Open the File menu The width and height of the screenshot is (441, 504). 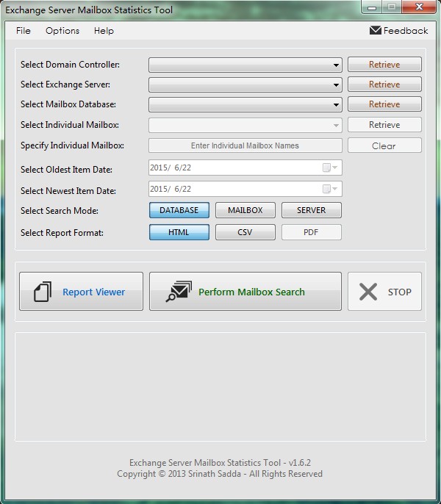point(24,31)
